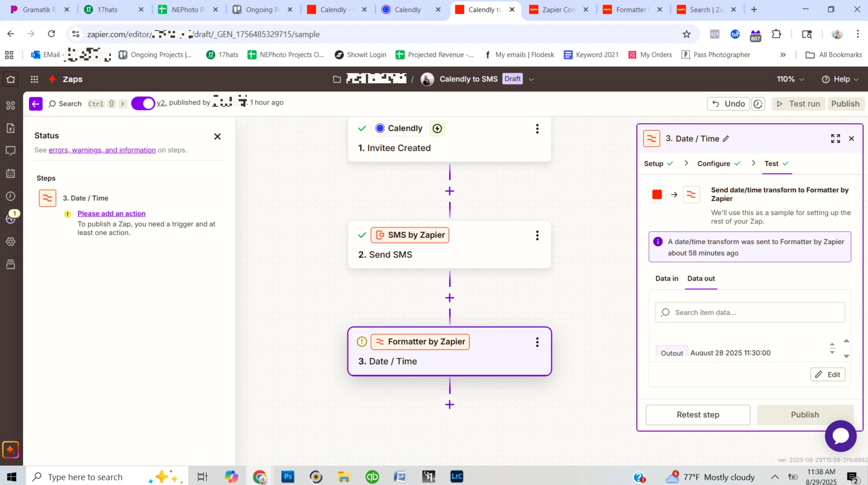Open the sidebar Zap details file icon
This screenshot has width=868, height=485.
pos(10,128)
